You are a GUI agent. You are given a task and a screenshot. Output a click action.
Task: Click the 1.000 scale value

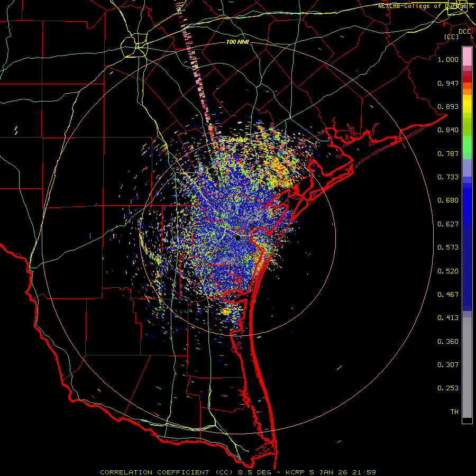448,59
